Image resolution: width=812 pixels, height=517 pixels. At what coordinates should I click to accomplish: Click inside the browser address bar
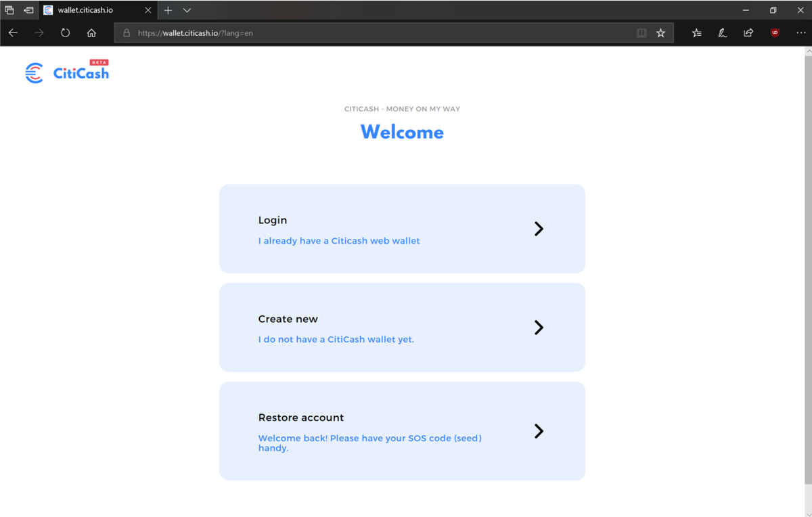(338, 32)
